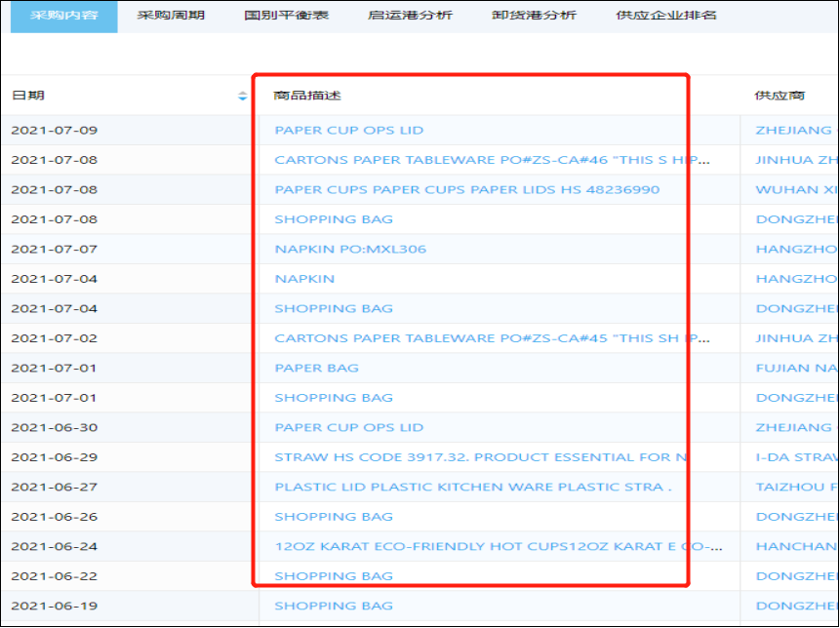Open the STRAW HS CODE 3917.32 entry
The height and width of the screenshot is (628, 840).
click(x=480, y=457)
